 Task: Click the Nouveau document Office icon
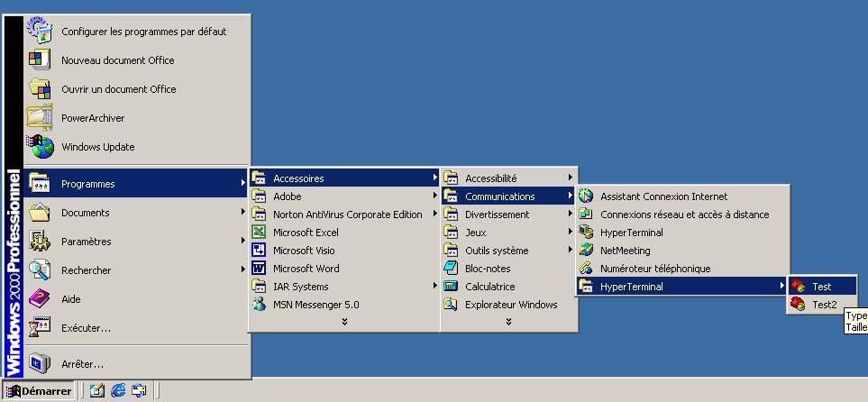point(40,59)
